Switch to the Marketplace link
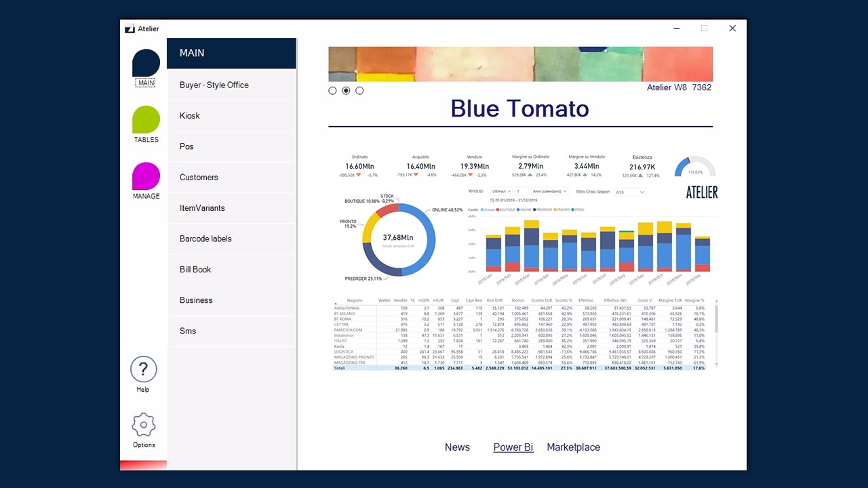This screenshot has height=488, width=868. 573,447
